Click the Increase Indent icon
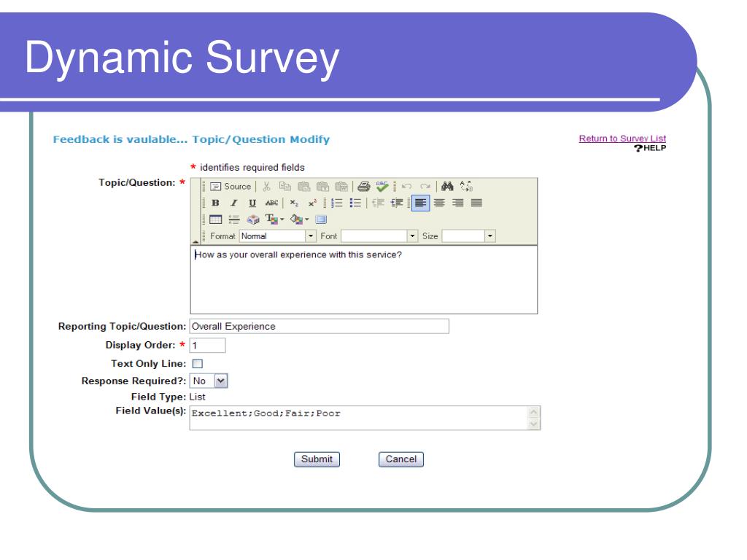The width and height of the screenshot is (747, 560). [396, 203]
